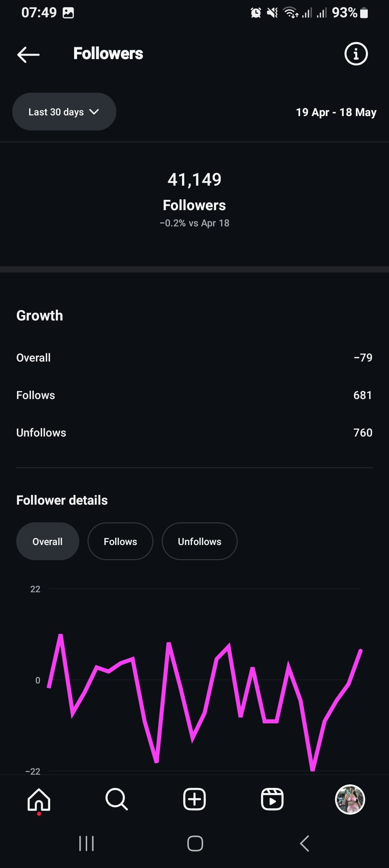This screenshot has height=868, width=389.
Task: Select the Unfollows filter chip
Action: 200,541
